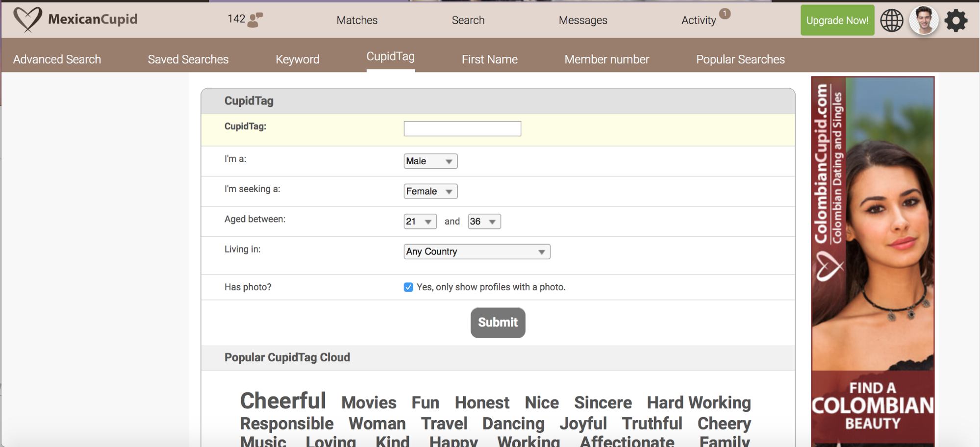Open the language globe icon
The image size is (980, 447).
click(892, 21)
